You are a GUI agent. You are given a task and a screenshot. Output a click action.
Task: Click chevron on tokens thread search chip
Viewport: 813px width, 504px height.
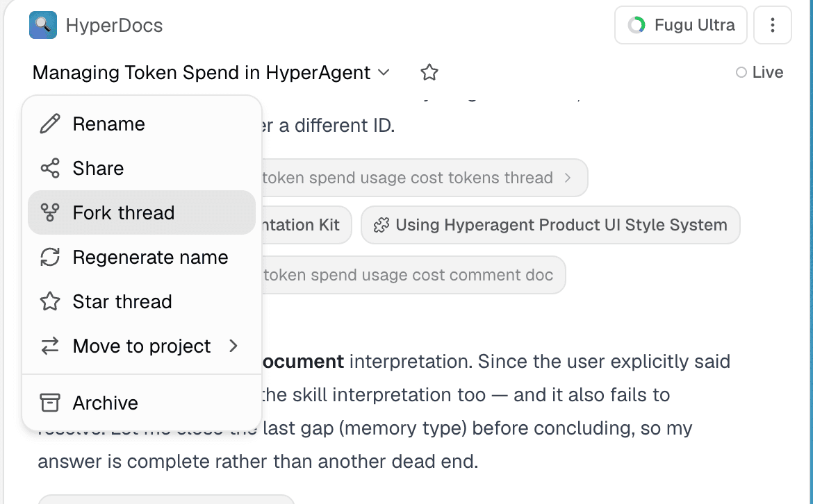(568, 178)
